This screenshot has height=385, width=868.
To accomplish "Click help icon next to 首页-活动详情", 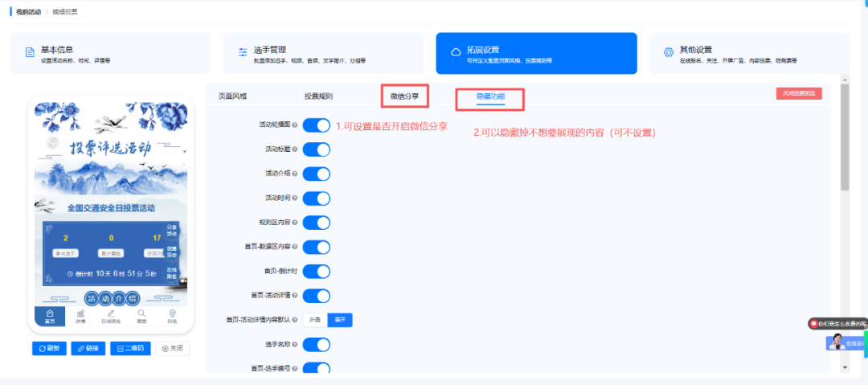I will tap(295, 296).
